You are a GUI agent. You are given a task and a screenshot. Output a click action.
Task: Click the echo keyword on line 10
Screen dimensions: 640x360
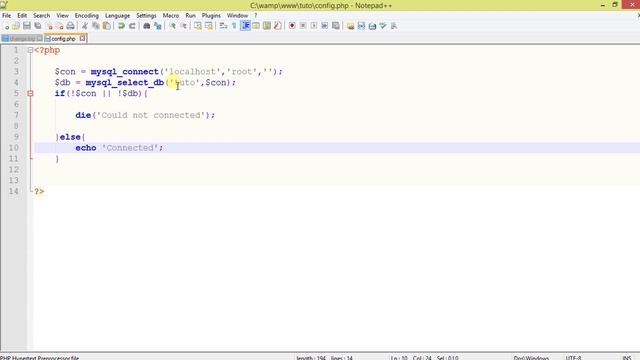coord(86,148)
